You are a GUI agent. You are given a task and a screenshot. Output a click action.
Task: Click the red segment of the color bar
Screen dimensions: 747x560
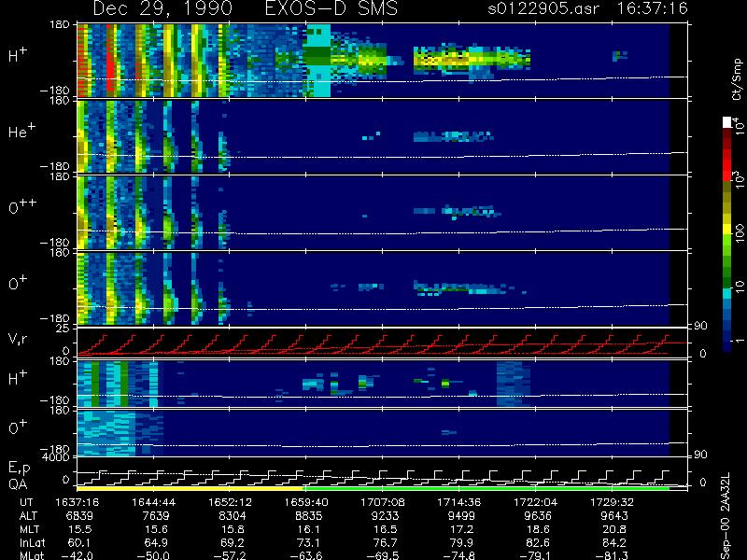[x=727, y=164]
